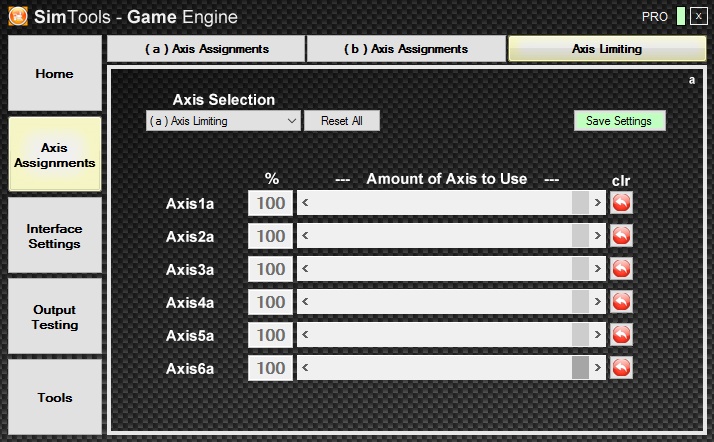Click the green Save Settings button
This screenshot has height=442, width=714.
coord(619,121)
